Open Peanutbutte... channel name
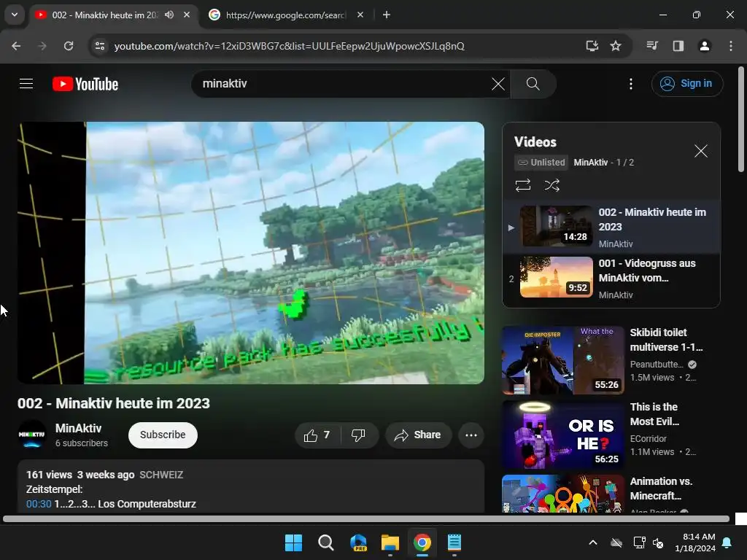The width and height of the screenshot is (747, 560). click(657, 365)
